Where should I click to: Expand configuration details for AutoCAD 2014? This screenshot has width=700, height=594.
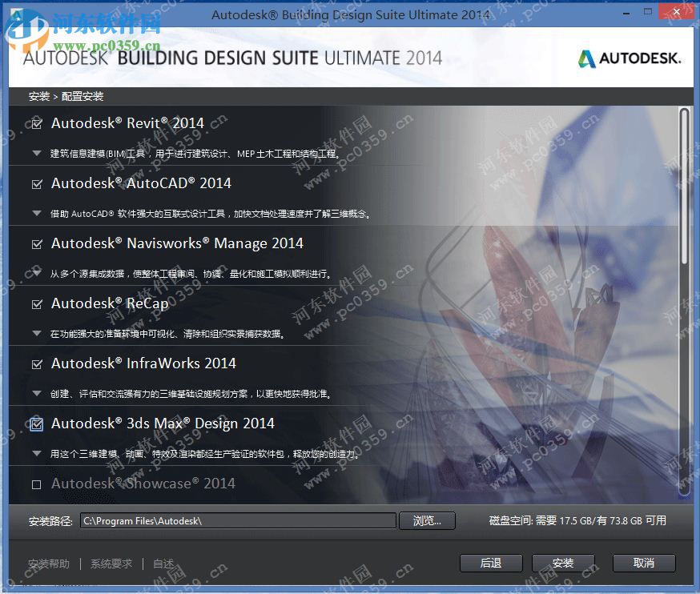coord(36,212)
